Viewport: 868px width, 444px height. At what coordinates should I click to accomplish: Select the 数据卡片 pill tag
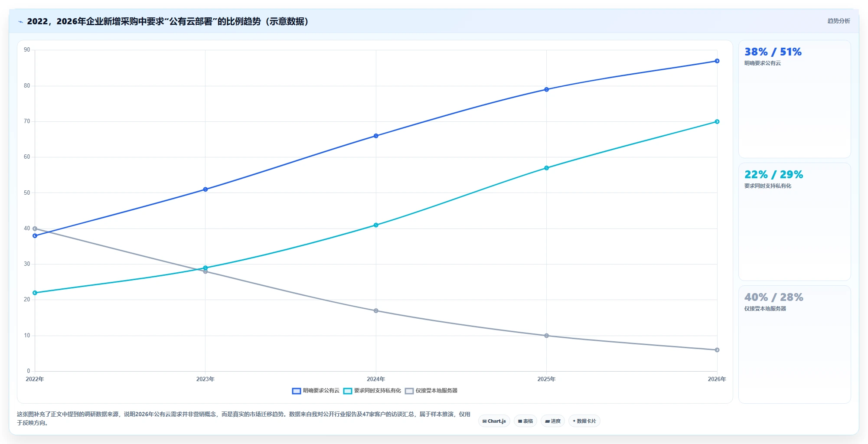pos(584,421)
